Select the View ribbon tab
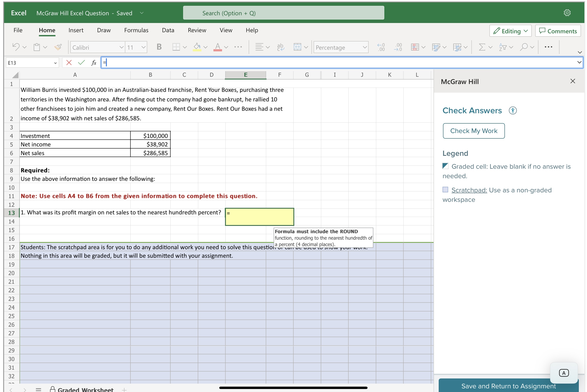Viewport: 587px width, 392px height. tap(226, 30)
